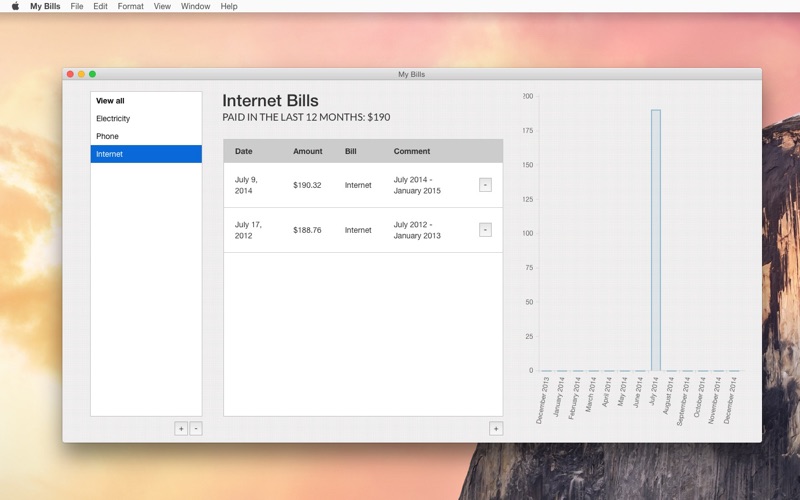Add a new bill entry below table
800x500 pixels.
tap(496, 429)
